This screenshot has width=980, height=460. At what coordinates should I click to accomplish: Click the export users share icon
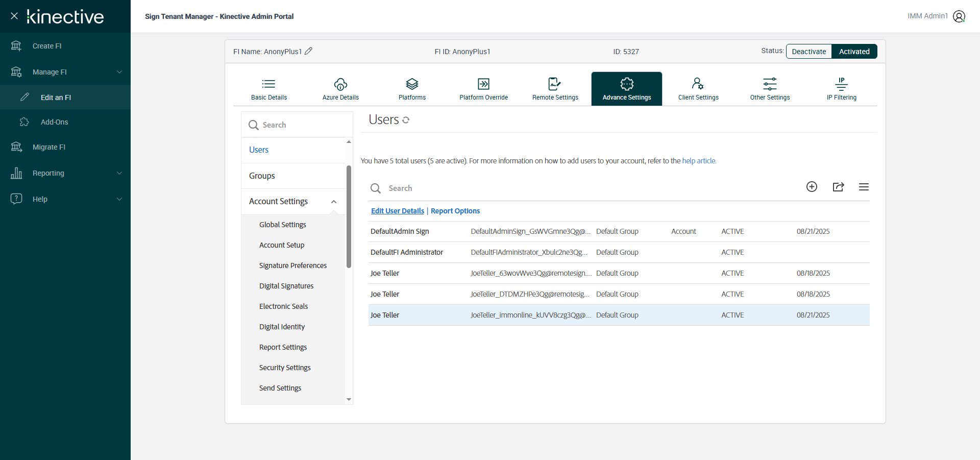838,187
